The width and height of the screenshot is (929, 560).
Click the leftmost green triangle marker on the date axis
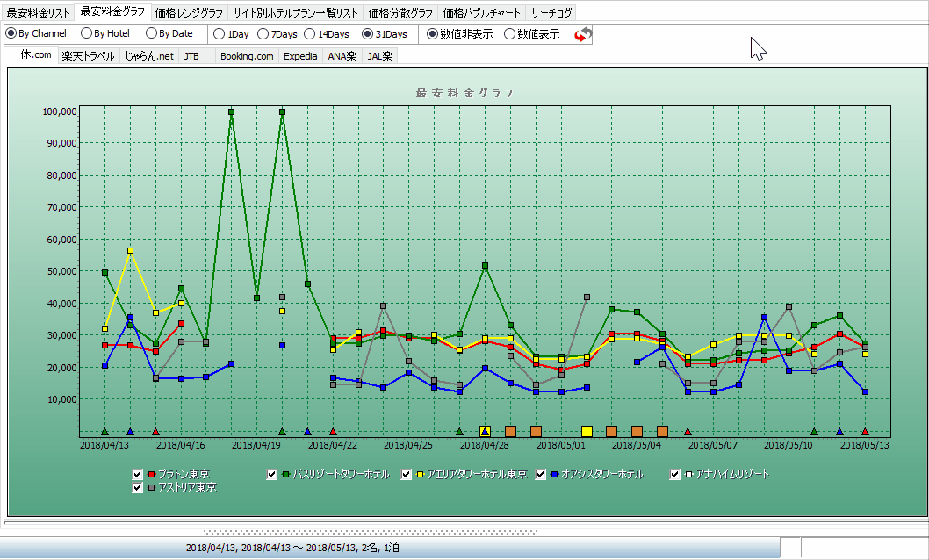click(104, 432)
